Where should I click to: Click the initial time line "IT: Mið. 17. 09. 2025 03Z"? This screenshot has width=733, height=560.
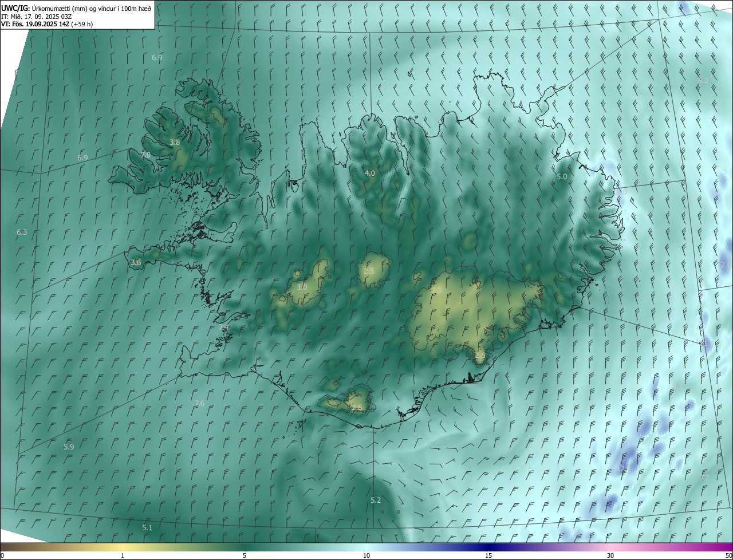(x=36, y=17)
